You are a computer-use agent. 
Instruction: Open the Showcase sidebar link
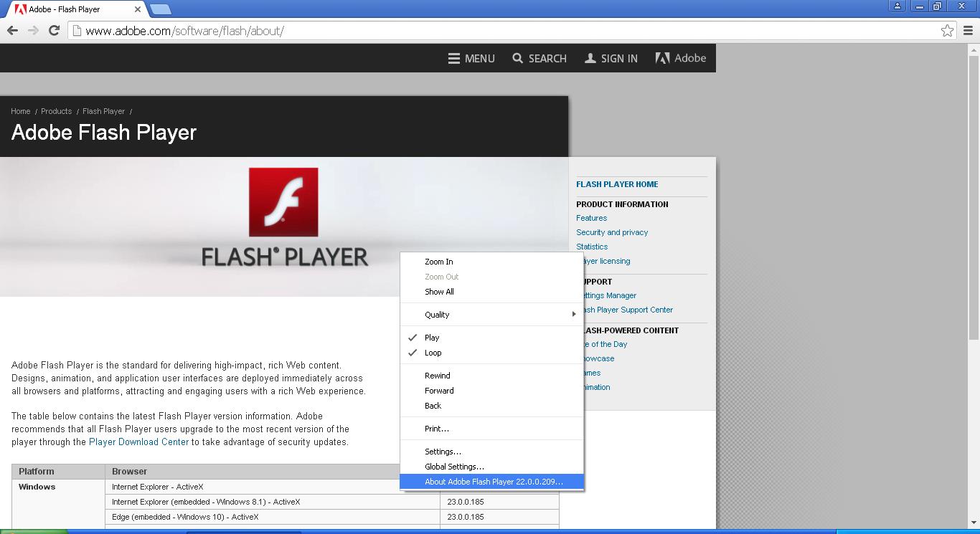pyautogui.click(x=599, y=358)
